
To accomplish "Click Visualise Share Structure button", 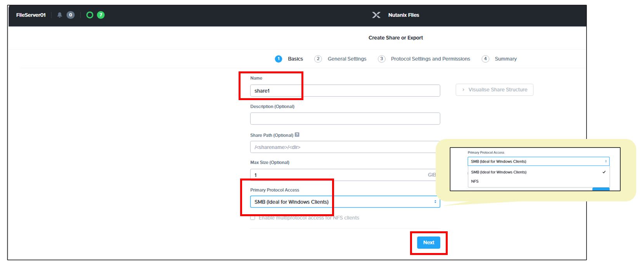I will tap(494, 90).
